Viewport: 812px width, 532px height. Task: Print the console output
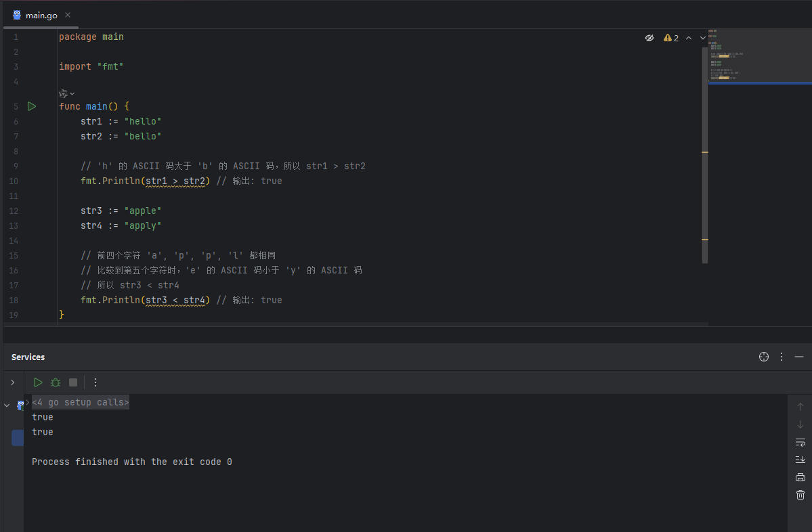(800, 477)
